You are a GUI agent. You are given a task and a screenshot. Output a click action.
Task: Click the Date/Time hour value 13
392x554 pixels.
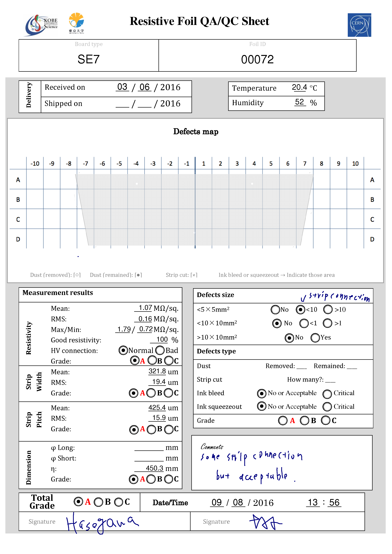(313, 502)
